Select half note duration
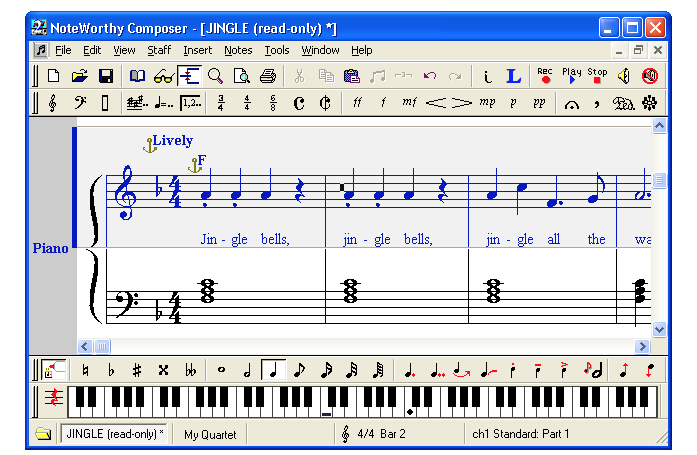Screen dimensions: 697x455 pos(247,370)
